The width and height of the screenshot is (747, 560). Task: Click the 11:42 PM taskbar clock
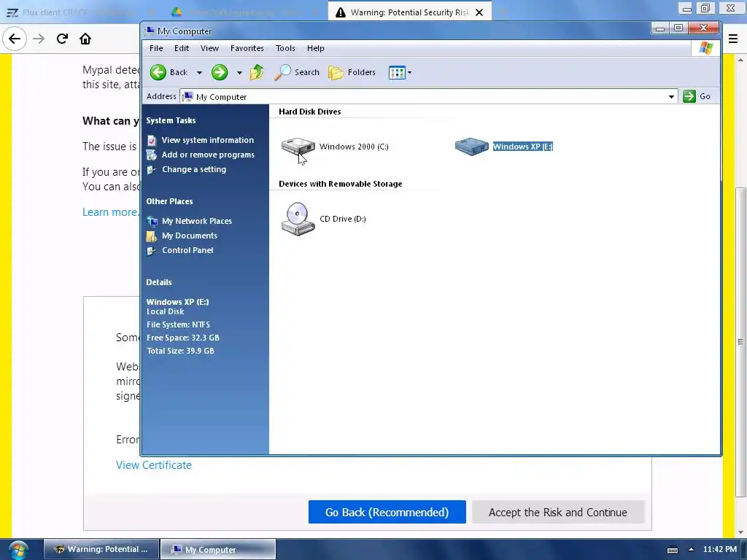tap(720, 549)
